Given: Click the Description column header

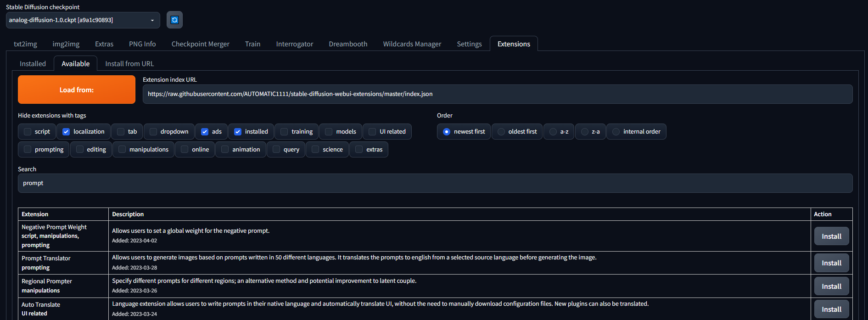Looking at the screenshot, I should pos(128,214).
